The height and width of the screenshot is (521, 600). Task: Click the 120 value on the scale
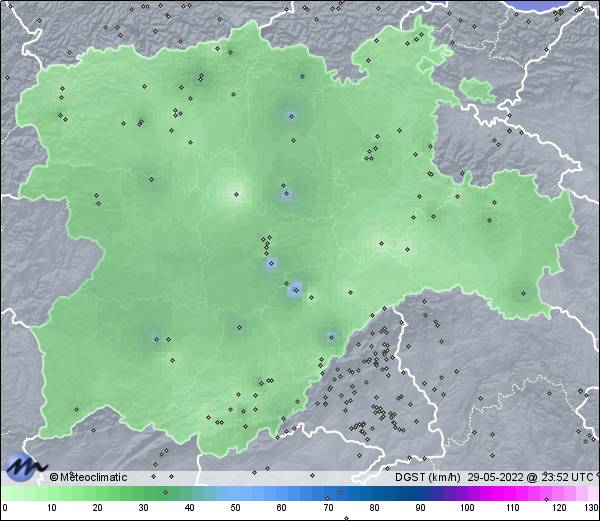pyautogui.click(x=559, y=508)
